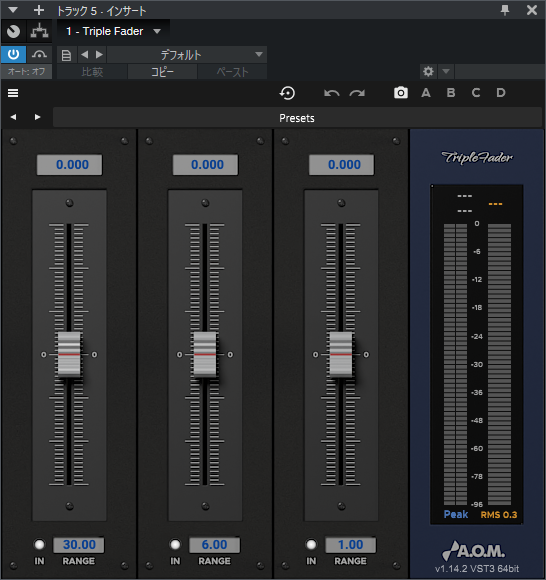Viewport: 546px width, 580px height.
Task: Click the second fader handle
Action: pos(205,354)
